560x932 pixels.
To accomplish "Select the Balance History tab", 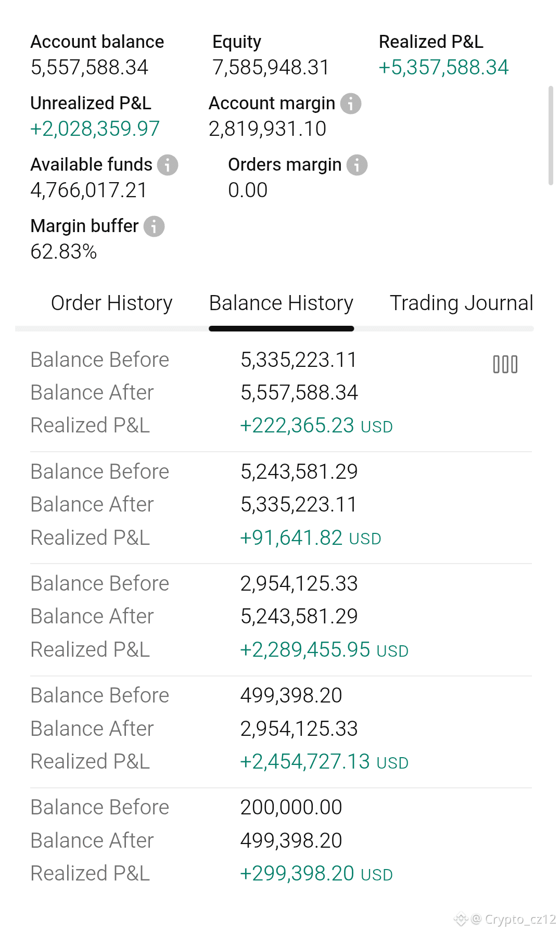I will click(281, 303).
